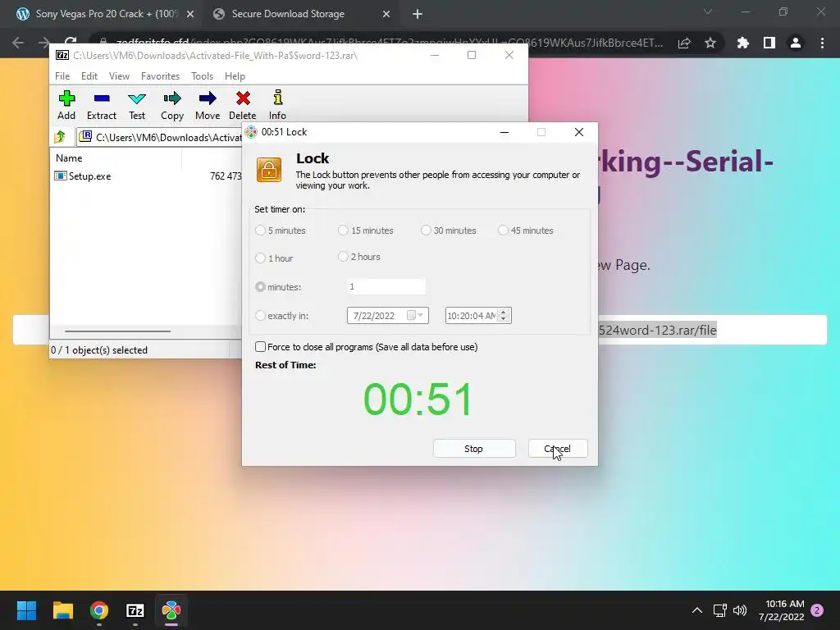Image resolution: width=840 pixels, height=630 pixels.
Task: Click the browser address bar URL
Action: [388, 43]
